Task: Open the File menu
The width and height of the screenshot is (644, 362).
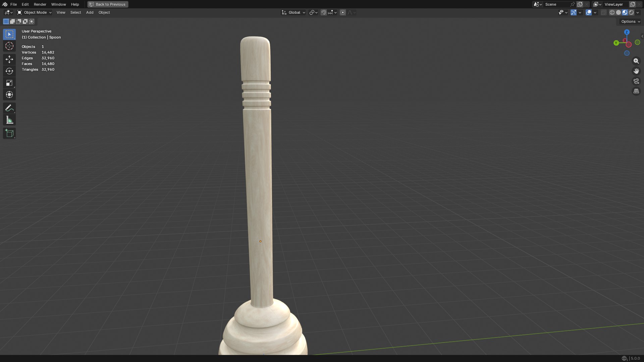Action: [x=13, y=4]
